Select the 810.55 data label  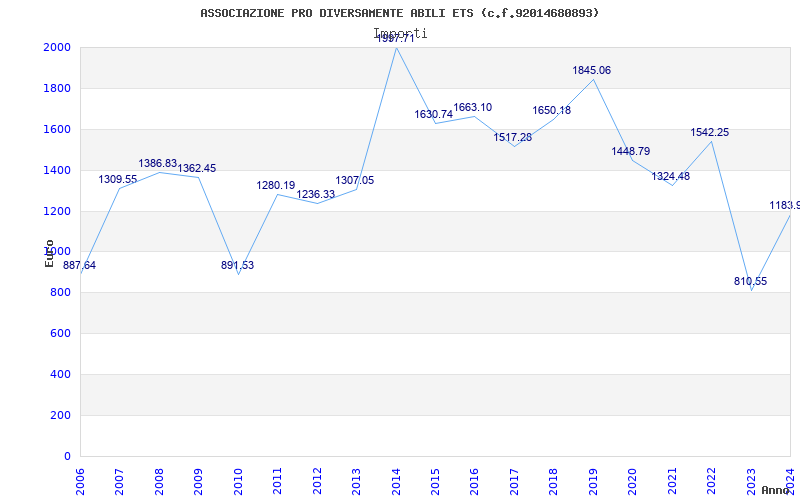(x=751, y=282)
